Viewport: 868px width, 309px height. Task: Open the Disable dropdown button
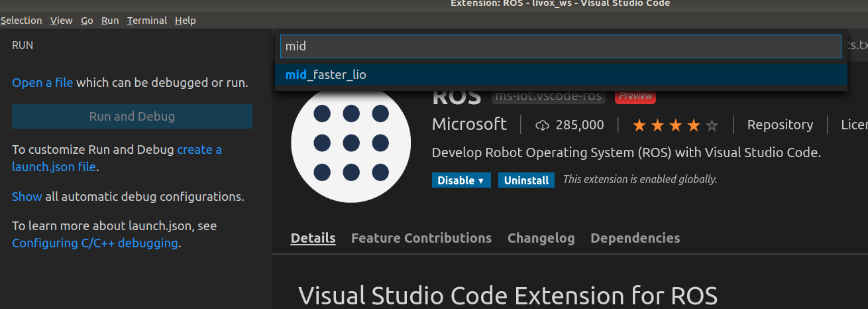click(x=461, y=180)
